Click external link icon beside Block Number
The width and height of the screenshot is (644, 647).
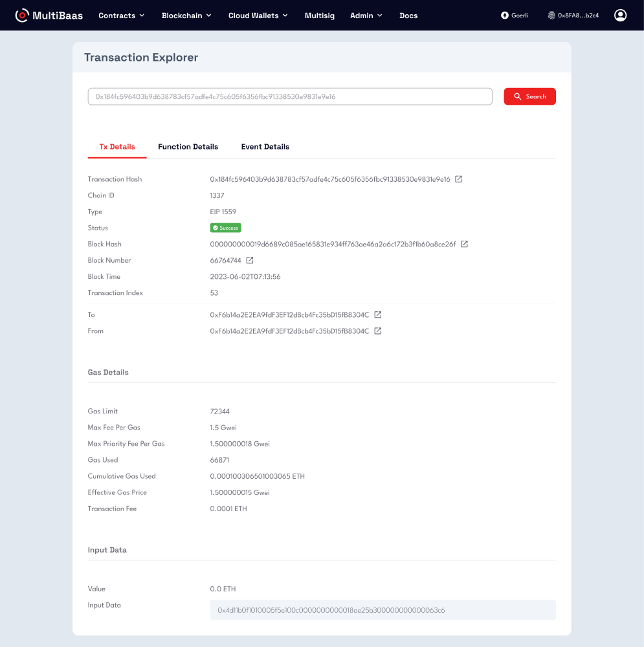click(250, 260)
